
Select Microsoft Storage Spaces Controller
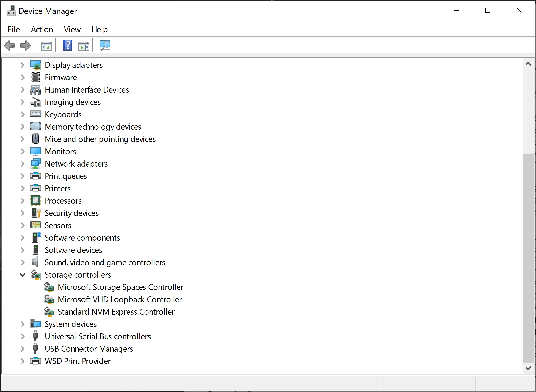tap(121, 287)
